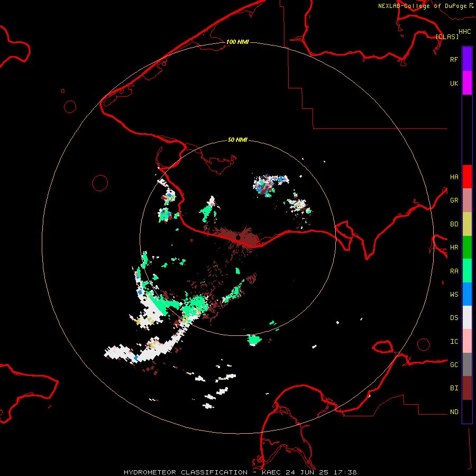This screenshot has width=476, height=476.
Task: Pick the RA rain legend swatch
Action: point(467,271)
